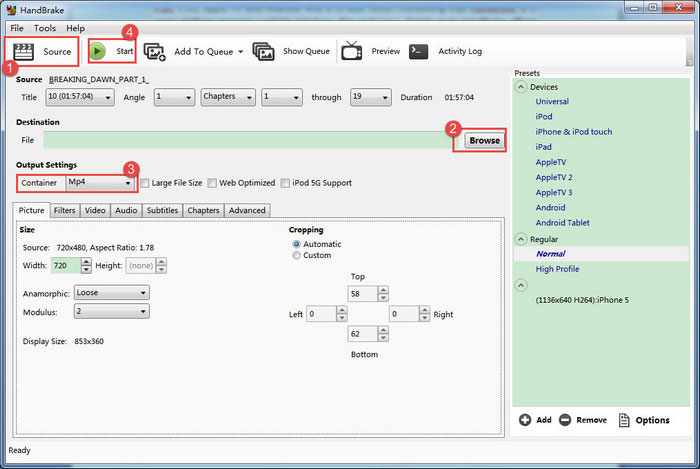Click the green Start play icon

pyautogui.click(x=97, y=51)
